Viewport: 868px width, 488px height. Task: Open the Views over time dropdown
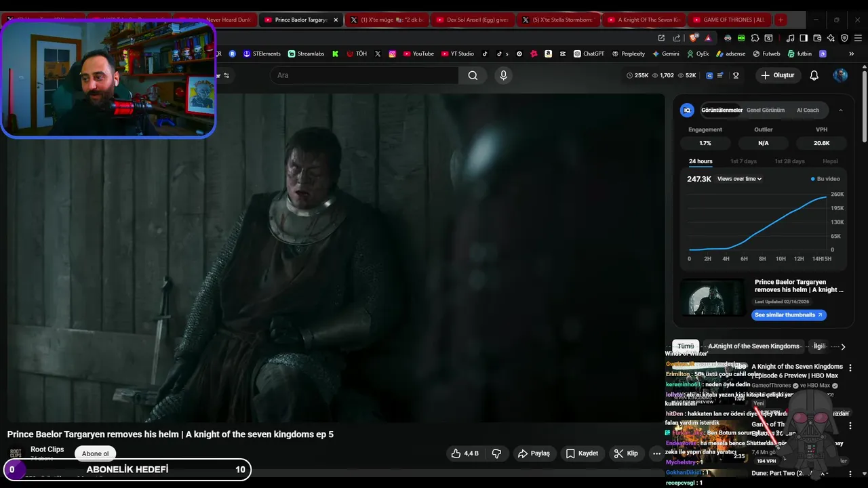pos(739,179)
